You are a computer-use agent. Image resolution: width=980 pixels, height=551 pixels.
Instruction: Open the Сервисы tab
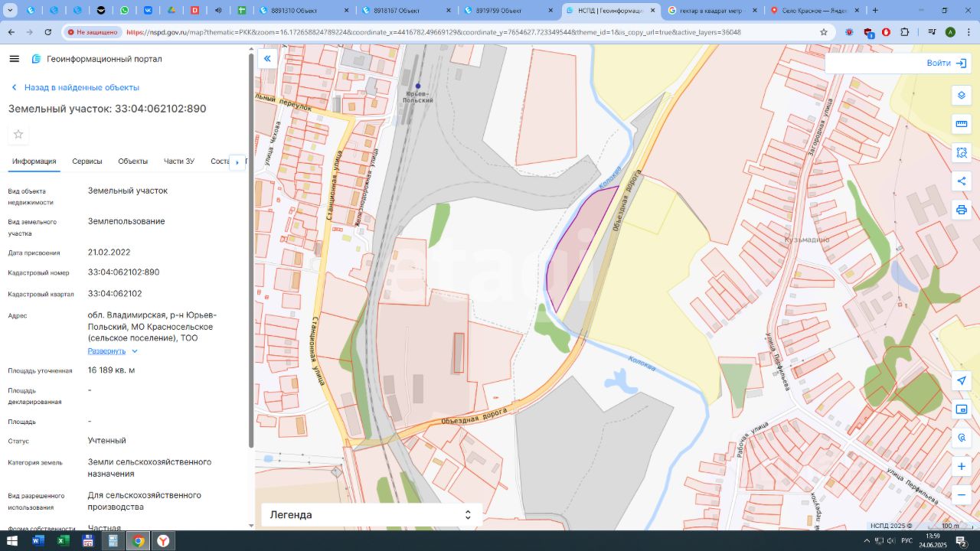(87, 161)
